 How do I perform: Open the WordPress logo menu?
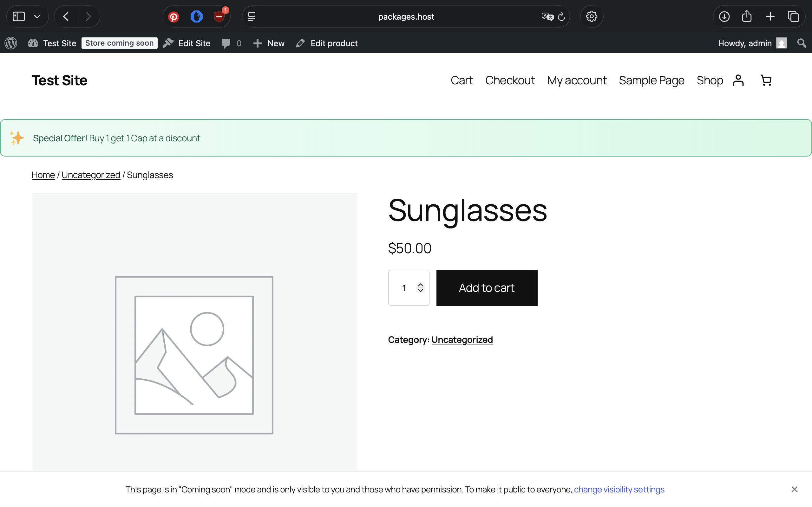point(11,43)
